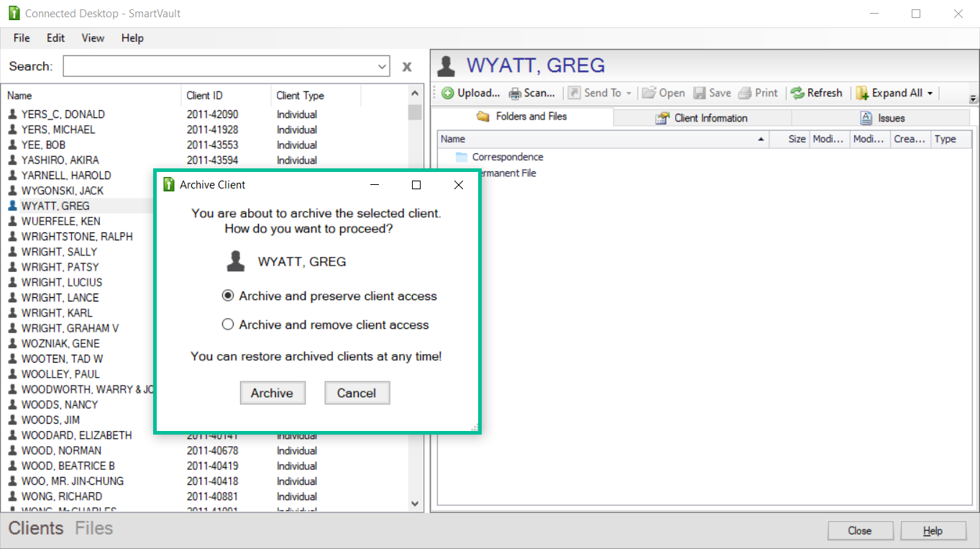980x549 pixels.
Task: Select Archive and remove client access
Action: click(x=228, y=325)
